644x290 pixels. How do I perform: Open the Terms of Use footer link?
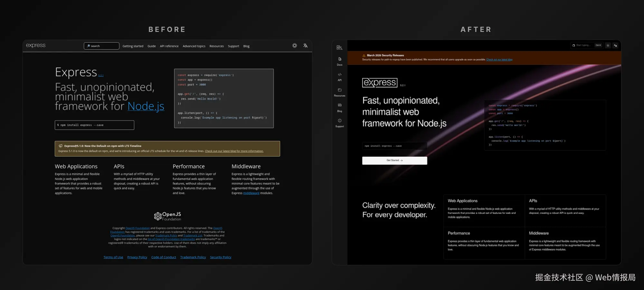click(x=113, y=257)
